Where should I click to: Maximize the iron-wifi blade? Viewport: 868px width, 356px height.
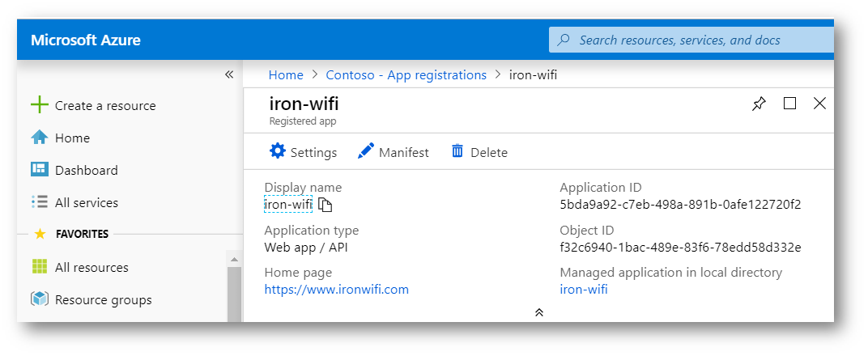(790, 104)
